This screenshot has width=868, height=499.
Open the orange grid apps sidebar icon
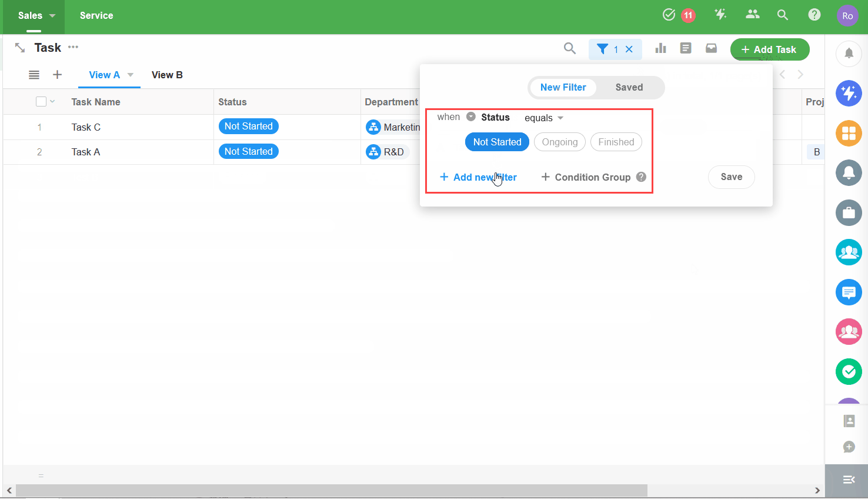[x=849, y=133]
